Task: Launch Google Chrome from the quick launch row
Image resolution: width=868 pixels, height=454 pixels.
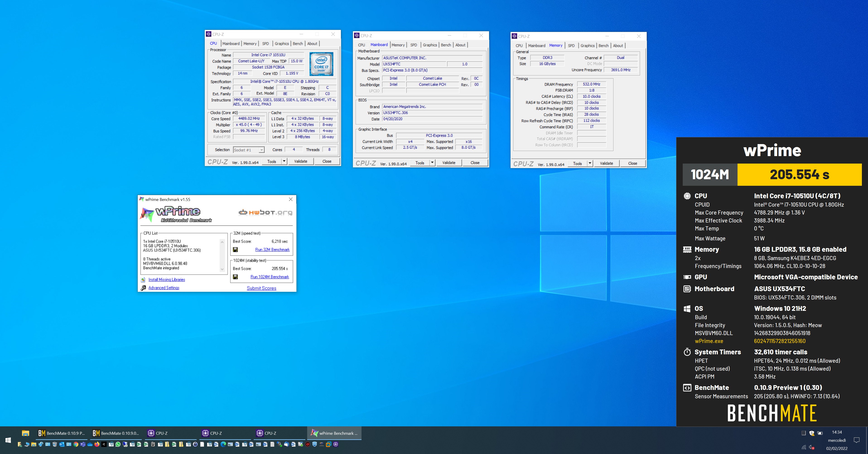Action: [x=76, y=444]
